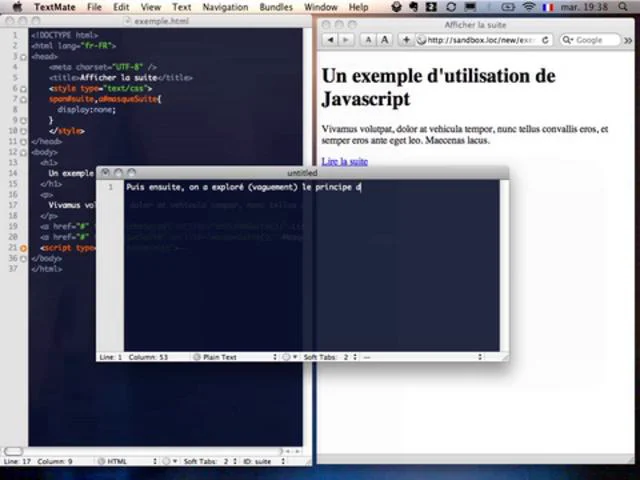Toggle the fold marker on line 11
This screenshot has width=640, height=480.
[x=24, y=142]
